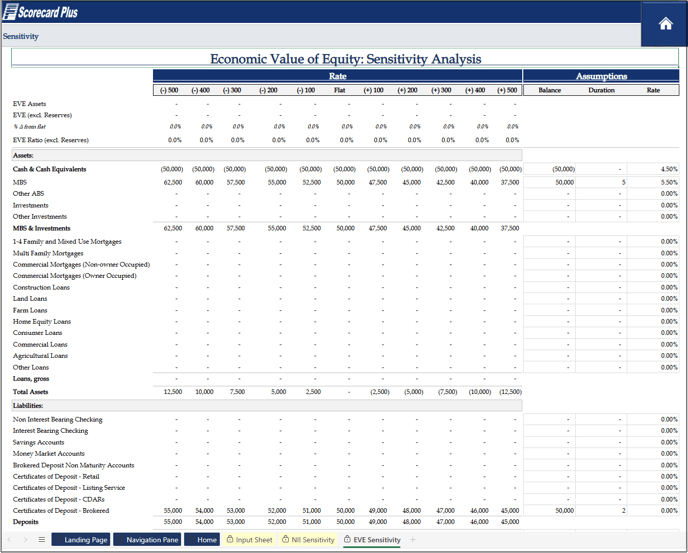Image resolution: width=688 pixels, height=553 pixels.
Task: Select the Liabilities: section header
Action: [267, 406]
